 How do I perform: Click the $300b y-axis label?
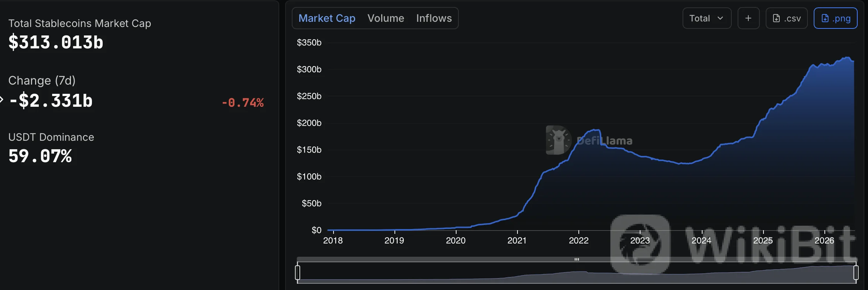click(309, 69)
